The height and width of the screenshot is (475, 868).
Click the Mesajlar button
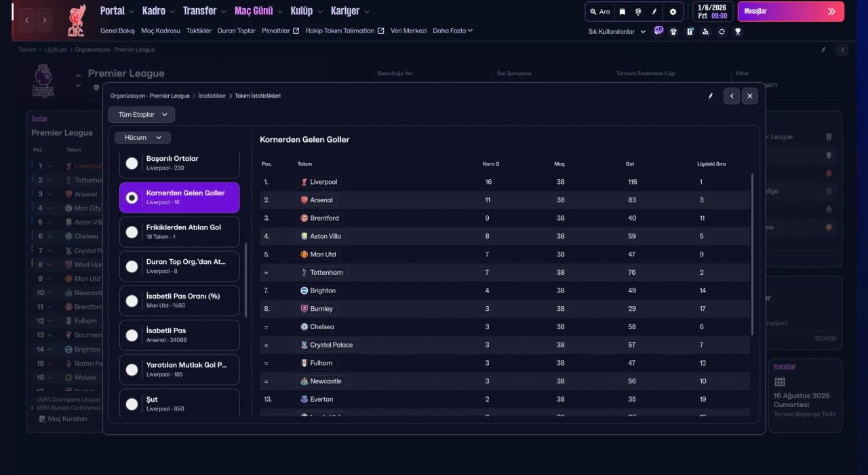[x=791, y=12]
